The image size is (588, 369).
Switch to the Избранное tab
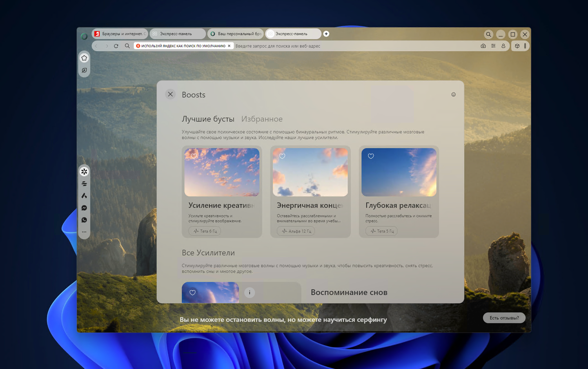[x=262, y=119]
